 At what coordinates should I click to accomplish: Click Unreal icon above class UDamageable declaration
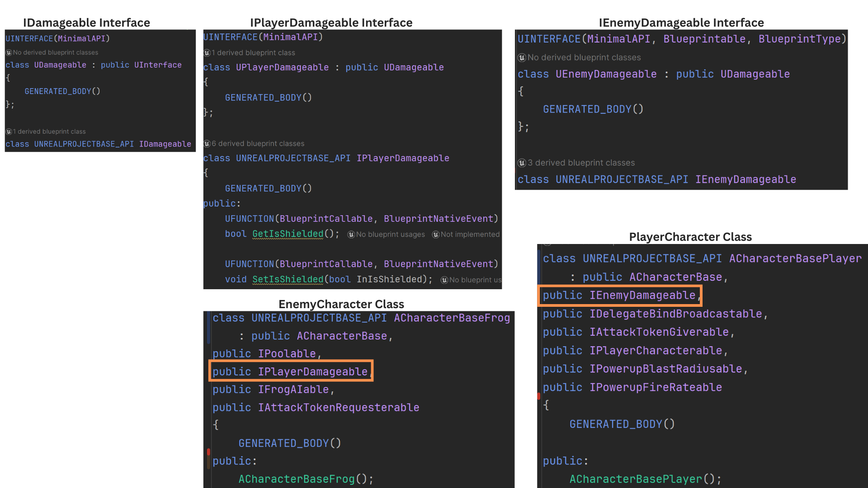click(x=9, y=53)
